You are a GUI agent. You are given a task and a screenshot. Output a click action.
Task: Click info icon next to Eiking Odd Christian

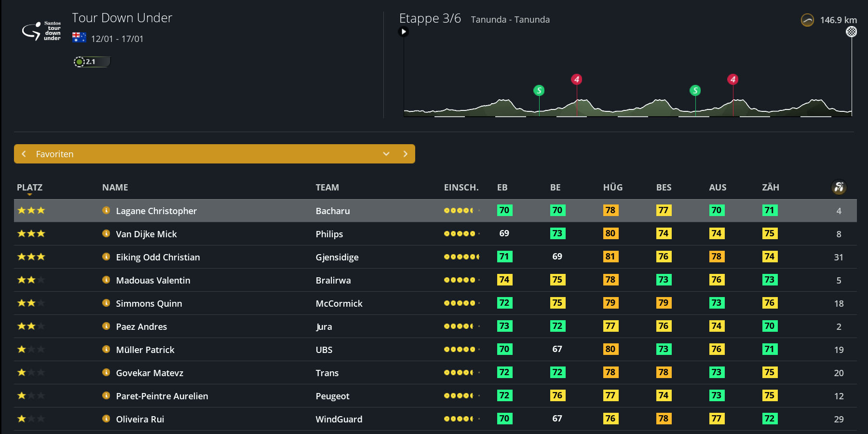tap(106, 257)
